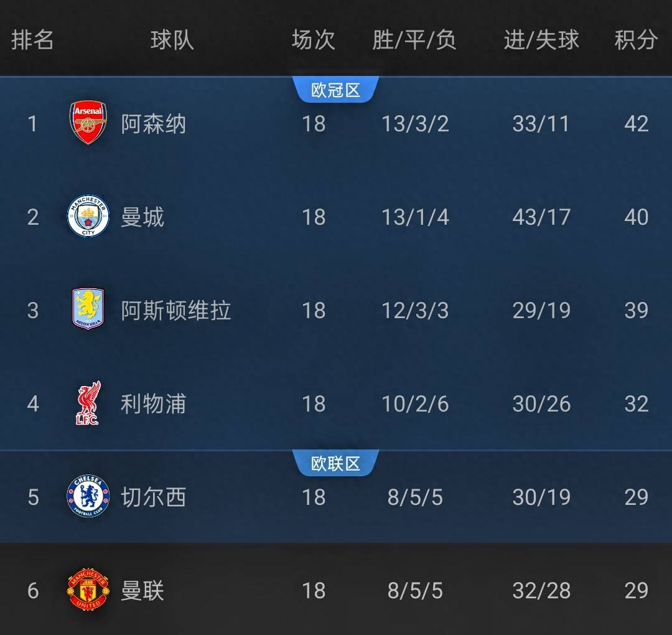Sort by 场次 column header

click(314, 40)
